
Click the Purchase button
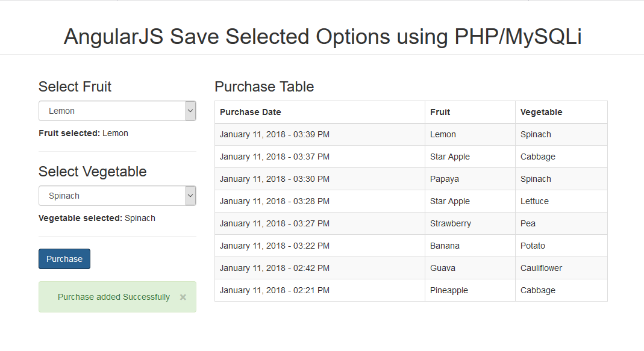point(64,258)
